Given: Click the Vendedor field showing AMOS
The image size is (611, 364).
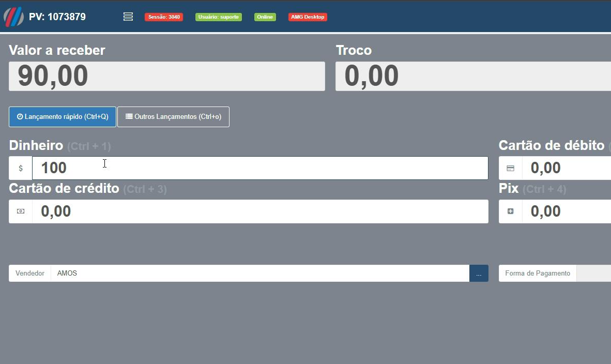Looking at the screenshot, I should (x=259, y=274).
